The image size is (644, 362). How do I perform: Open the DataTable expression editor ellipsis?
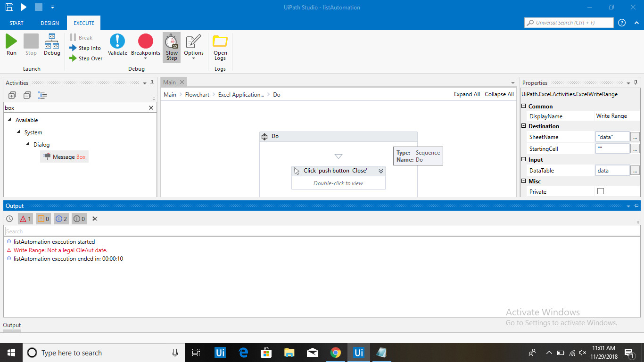click(635, 171)
